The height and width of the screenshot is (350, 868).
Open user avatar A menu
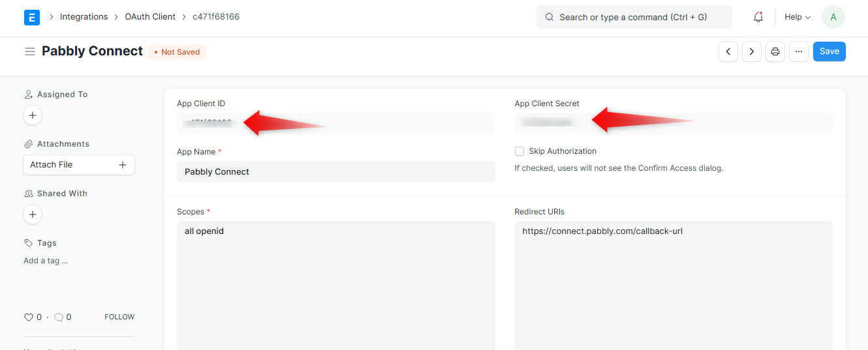[833, 17]
